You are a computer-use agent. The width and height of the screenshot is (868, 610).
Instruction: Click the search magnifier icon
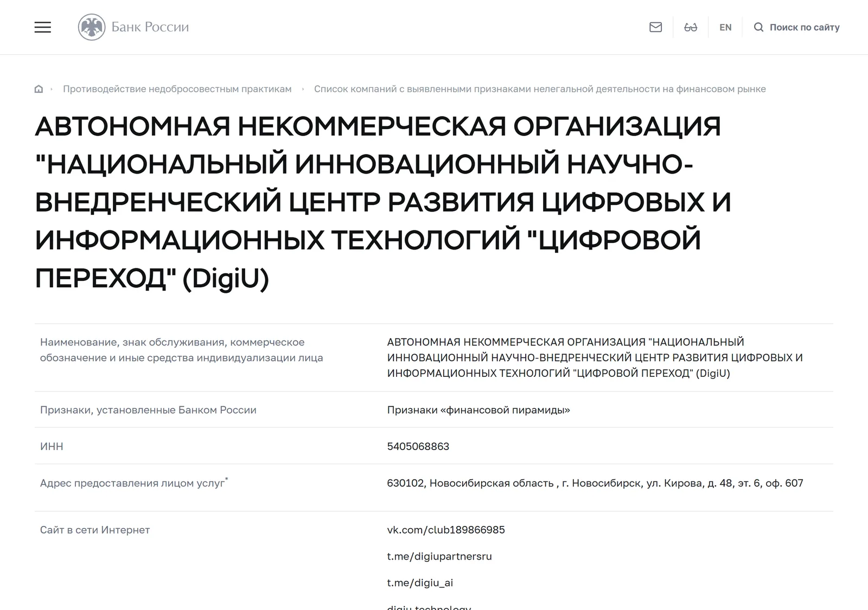click(758, 27)
